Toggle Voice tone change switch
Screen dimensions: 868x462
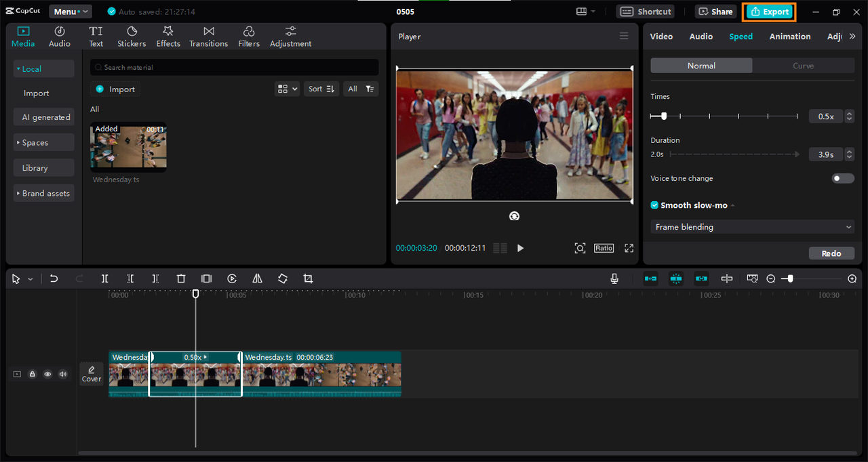844,178
